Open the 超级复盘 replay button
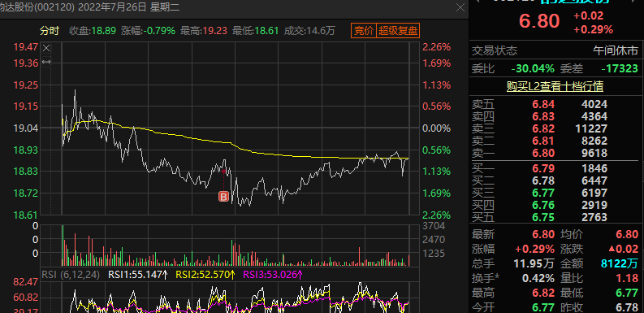The height and width of the screenshot is (313, 644). [398, 31]
